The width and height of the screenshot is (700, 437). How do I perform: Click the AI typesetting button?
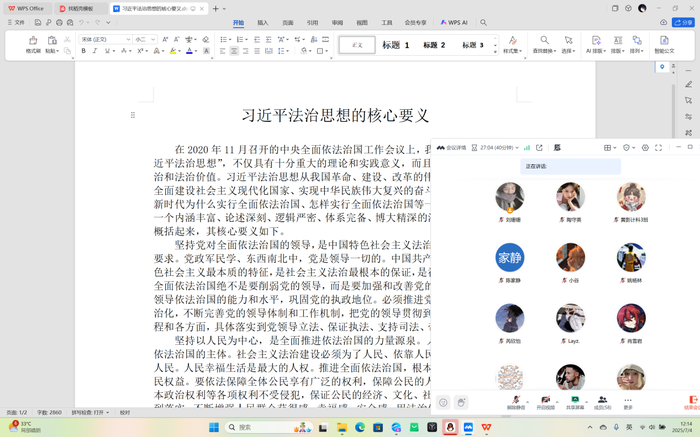tap(595, 44)
